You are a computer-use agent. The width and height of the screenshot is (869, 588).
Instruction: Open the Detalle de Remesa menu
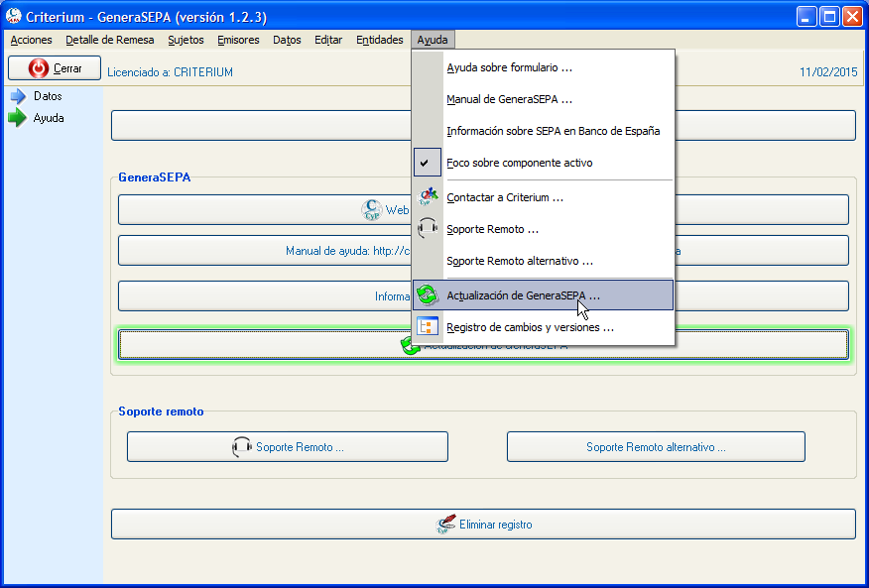pyautogui.click(x=110, y=40)
